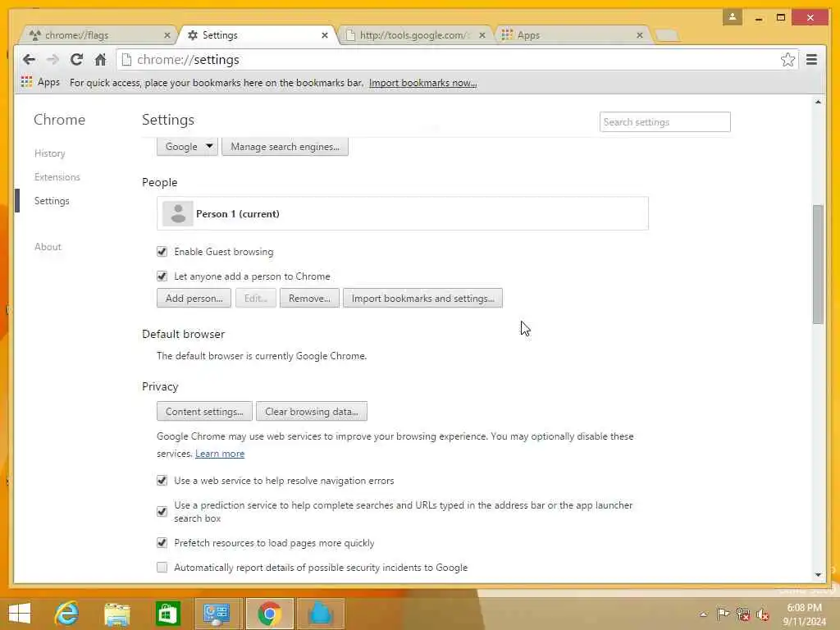Viewport: 840px width, 630px height.
Task: Open the home page icon
Action: click(x=100, y=59)
